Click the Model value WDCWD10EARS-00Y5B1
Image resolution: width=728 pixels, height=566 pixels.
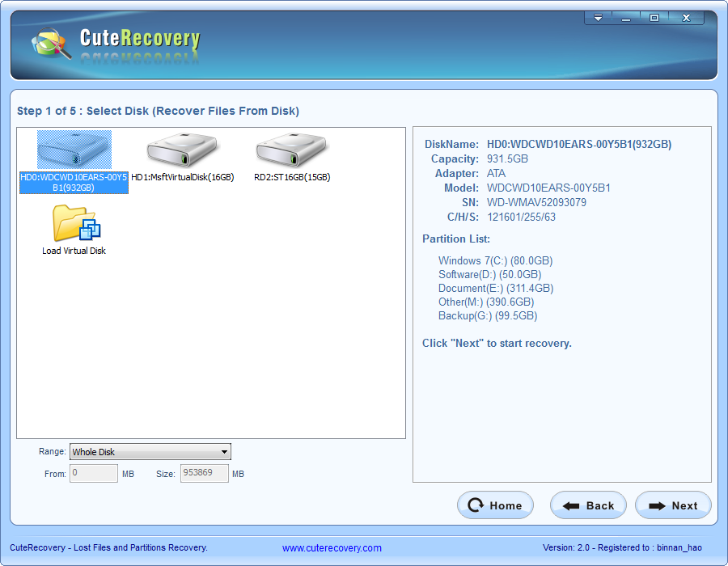(x=548, y=188)
